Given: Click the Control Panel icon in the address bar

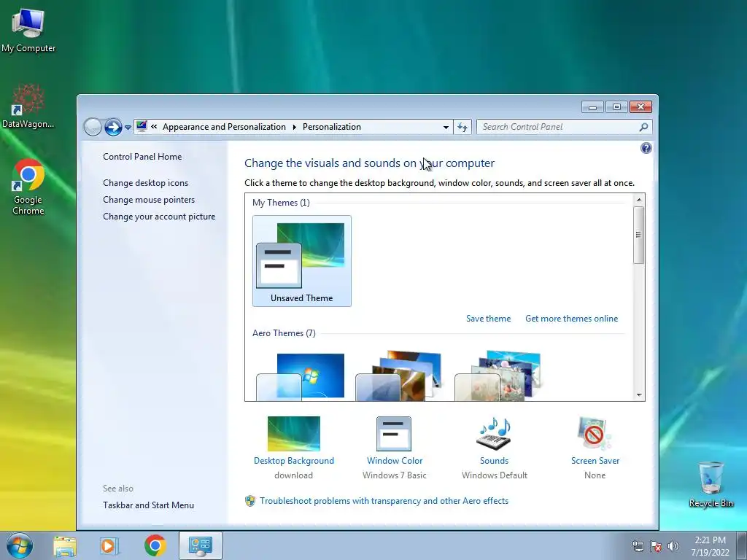Looking at the screenshot, I should 142,127.
